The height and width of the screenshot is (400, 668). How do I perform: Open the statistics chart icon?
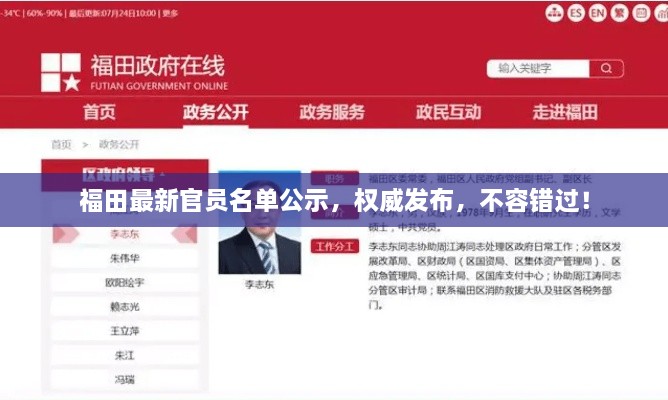pos(662,13)
